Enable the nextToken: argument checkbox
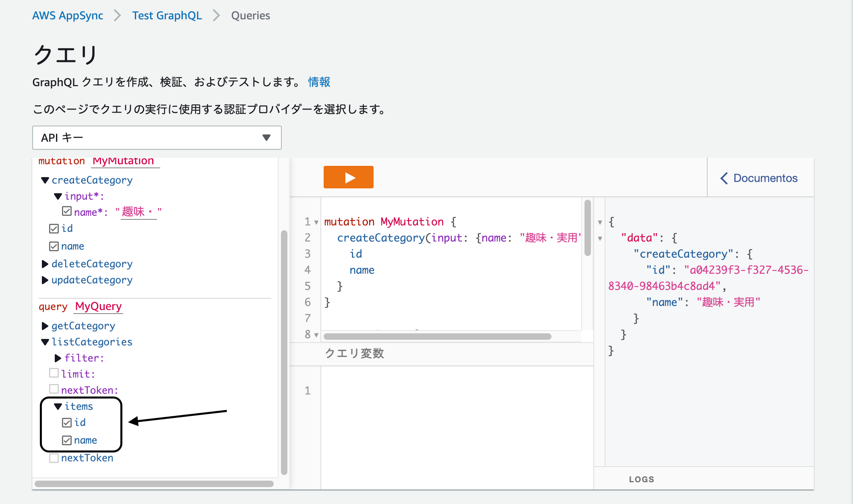The width and height of the screenshot is (855, 504). click(54, 389)
